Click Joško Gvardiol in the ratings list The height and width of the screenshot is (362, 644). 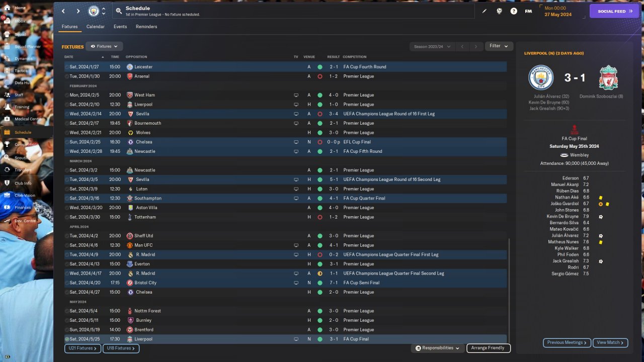click(x=565, y=204)
